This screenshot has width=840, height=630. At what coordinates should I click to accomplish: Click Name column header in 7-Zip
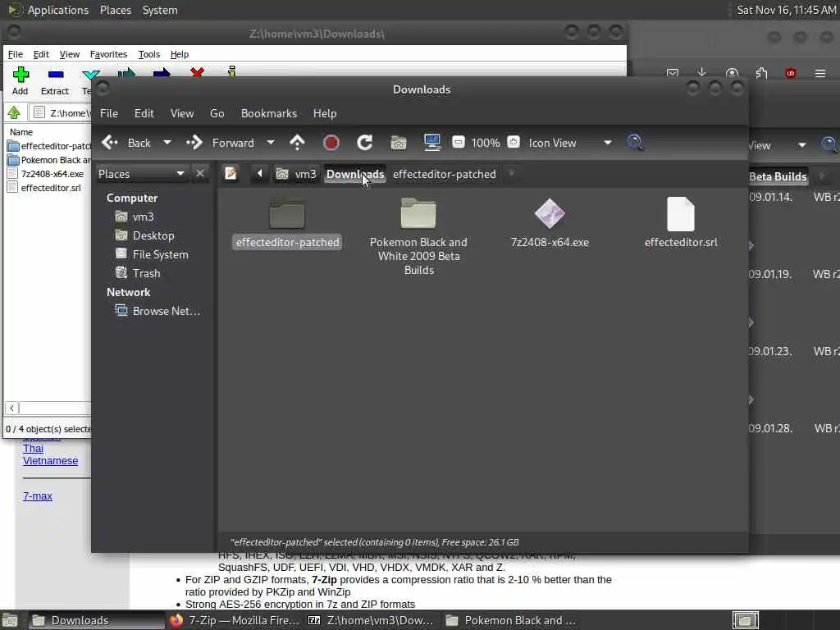(x=21, y=132)
